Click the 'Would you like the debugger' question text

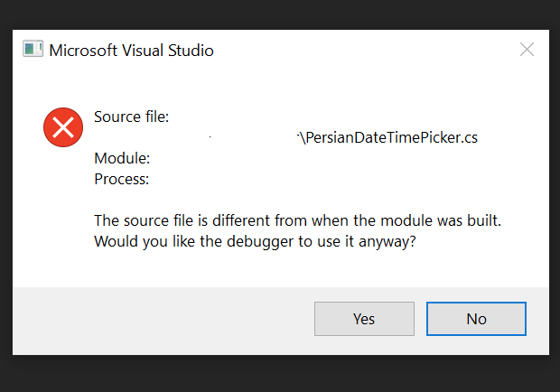pyautogui.click(x=255, y=241)
